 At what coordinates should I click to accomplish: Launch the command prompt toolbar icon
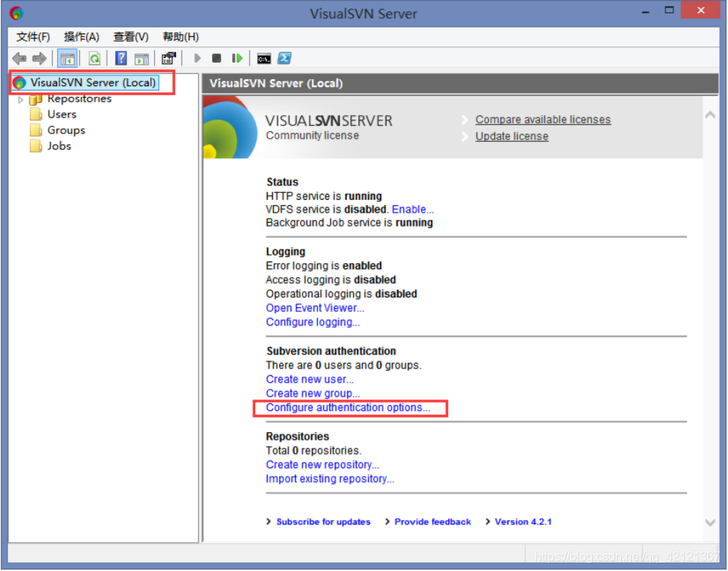tap(265, 59)
